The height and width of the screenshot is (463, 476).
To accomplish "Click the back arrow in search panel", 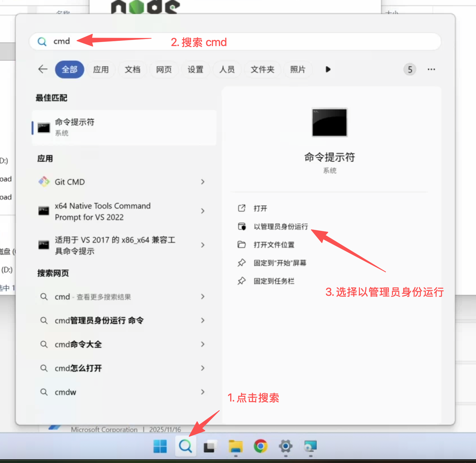I will [x=43, y=69].
